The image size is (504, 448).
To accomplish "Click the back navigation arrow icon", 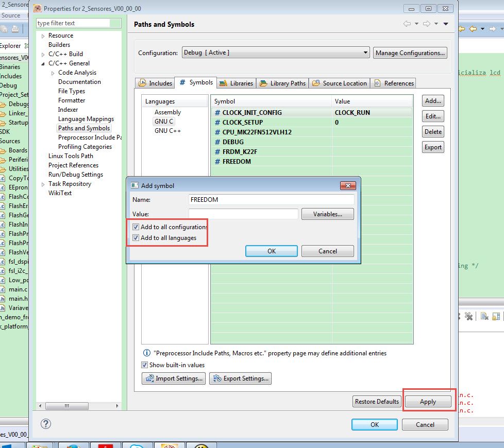I will (x=407, y=24).
